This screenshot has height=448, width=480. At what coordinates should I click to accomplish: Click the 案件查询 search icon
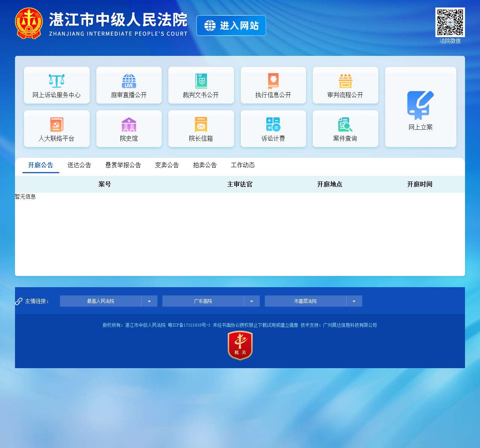[345, 124]
